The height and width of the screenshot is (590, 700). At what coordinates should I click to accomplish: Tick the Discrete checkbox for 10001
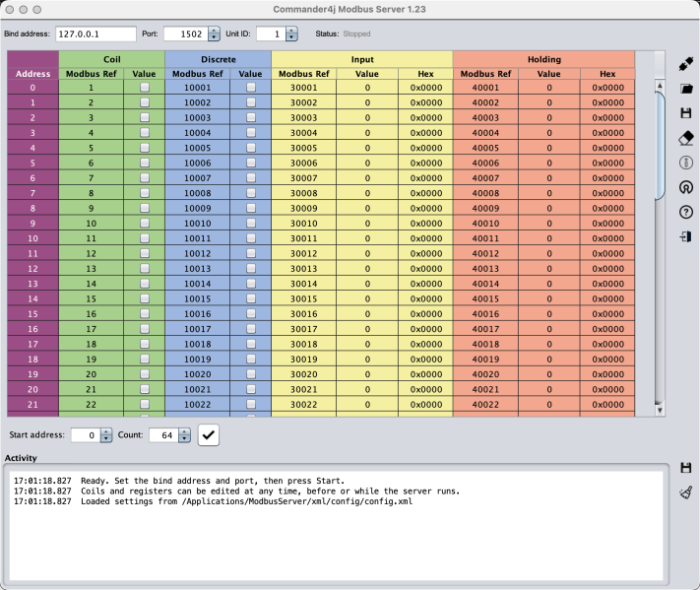(x=251, y=88)
